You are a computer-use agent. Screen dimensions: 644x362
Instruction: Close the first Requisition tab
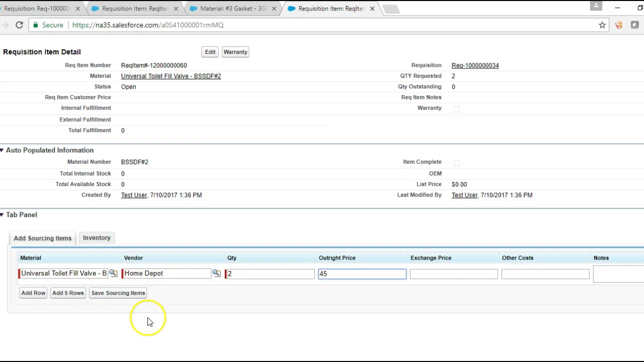tap(77, 9)
